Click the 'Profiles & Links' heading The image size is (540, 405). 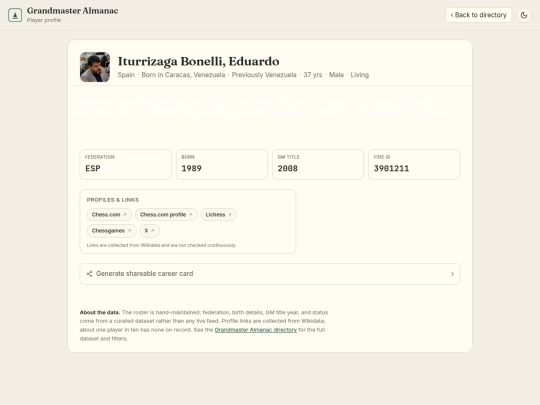[x=113, y=200]
